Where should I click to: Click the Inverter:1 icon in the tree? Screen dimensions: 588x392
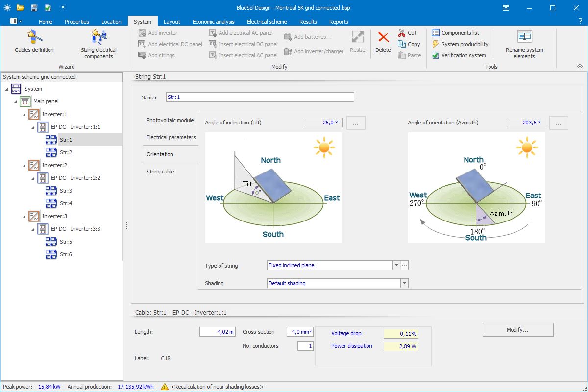coord(34,114)
